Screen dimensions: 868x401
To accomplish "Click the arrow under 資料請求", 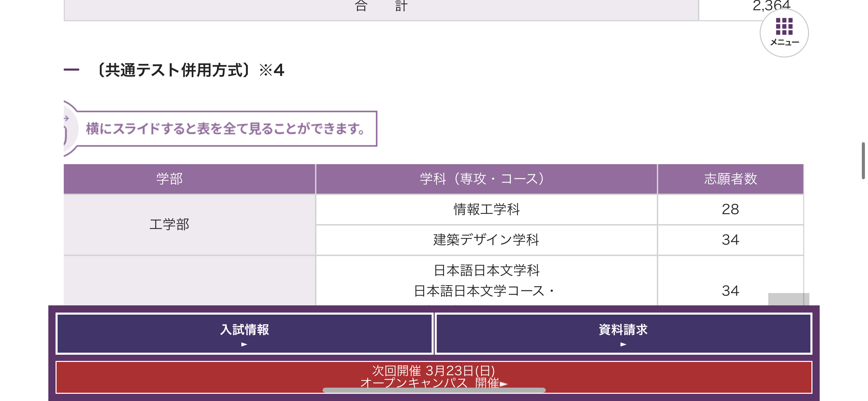I will point(623,344).
